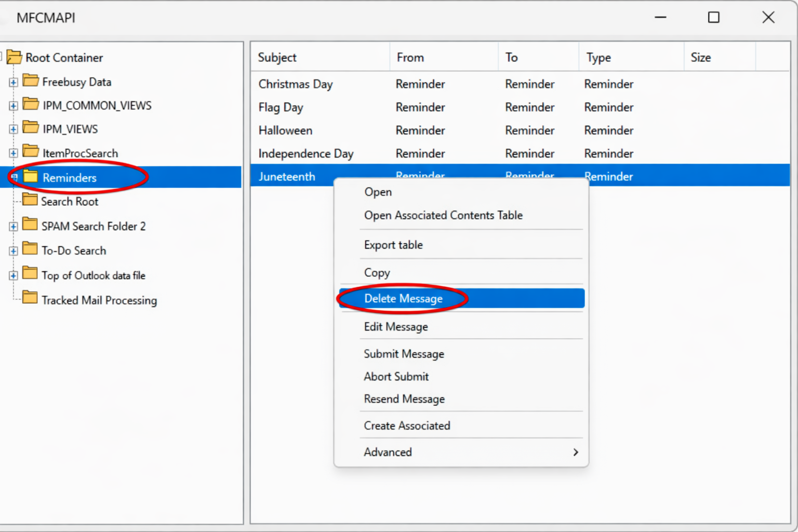Open the Advanced submenu
Image resolution: width=798 pixels, height=532 pixels.
(388, 452)
